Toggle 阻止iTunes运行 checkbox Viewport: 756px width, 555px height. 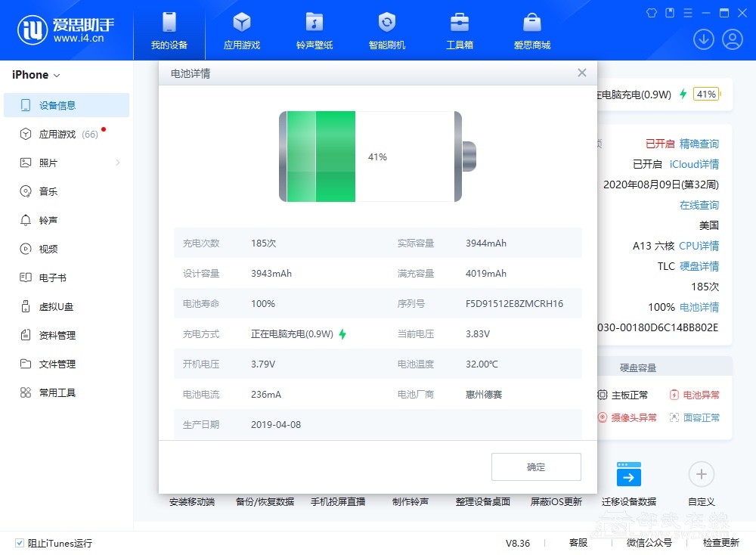[x=20, y=543]
